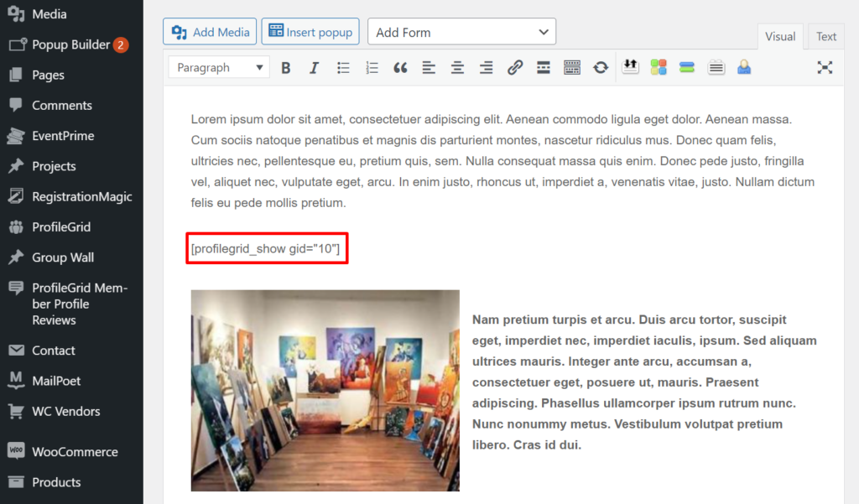The width and height of the screenshot is (859, 504).
Task: Select the art gallery image thumbnail
Action: [325, 390]
